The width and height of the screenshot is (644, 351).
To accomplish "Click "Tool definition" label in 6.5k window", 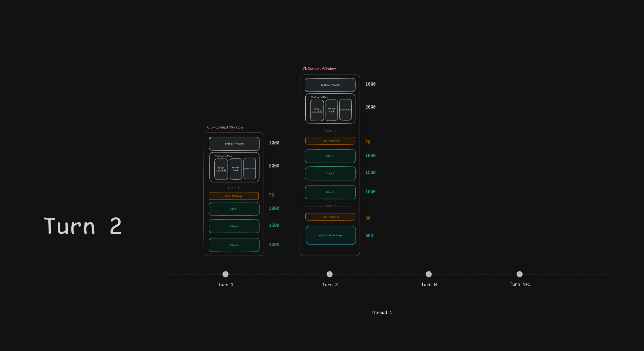I will [223, 156].
